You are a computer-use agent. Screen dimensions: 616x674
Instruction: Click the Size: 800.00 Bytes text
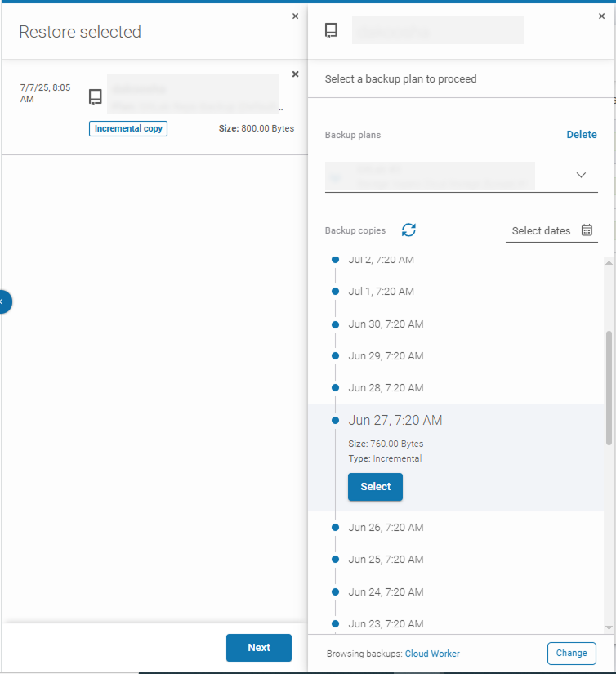(257, 128)
